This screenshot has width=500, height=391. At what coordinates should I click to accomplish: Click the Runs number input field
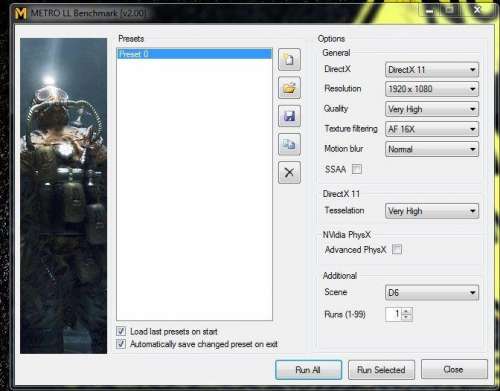[393, 314]
